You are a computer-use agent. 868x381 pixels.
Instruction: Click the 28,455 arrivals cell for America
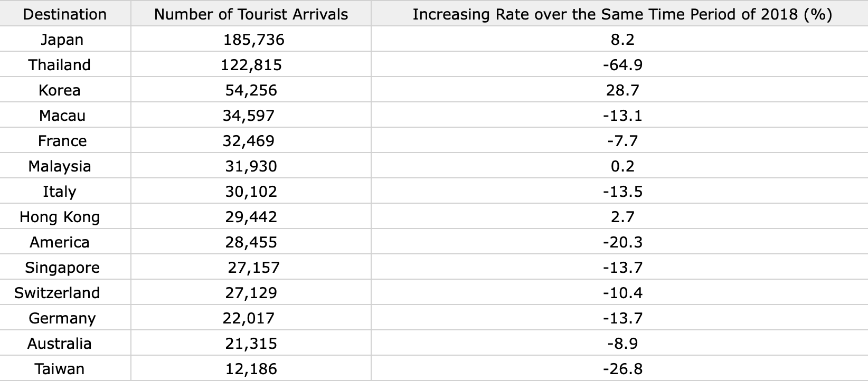(x=251, y=242)
